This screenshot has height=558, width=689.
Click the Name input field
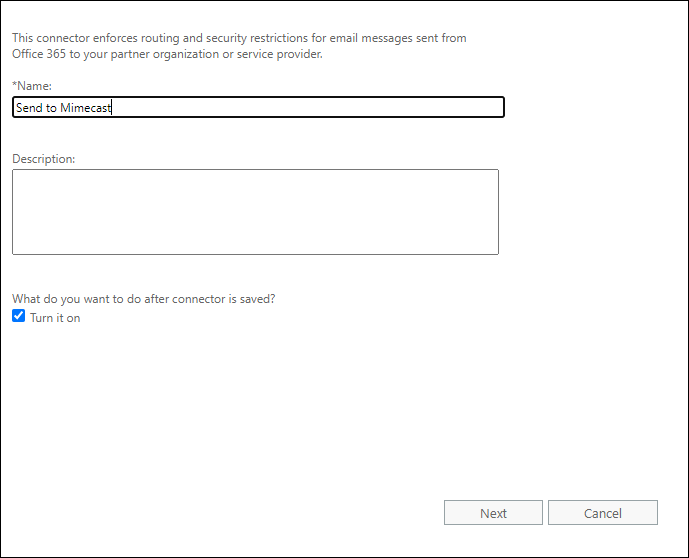click(x=258, y=107)
